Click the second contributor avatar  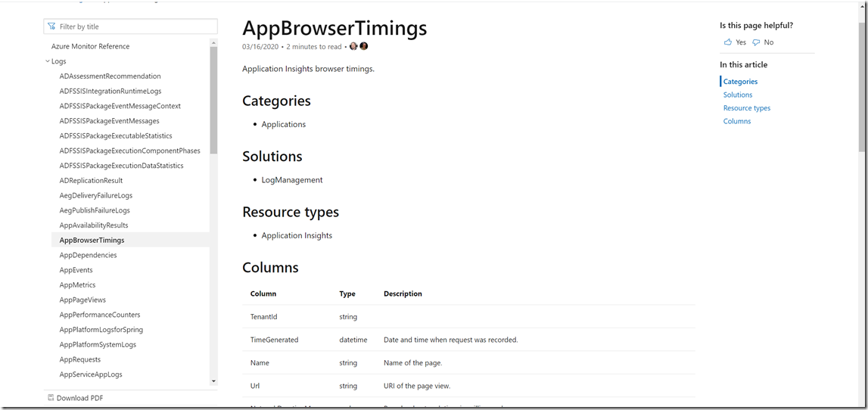tap(364, 46)
